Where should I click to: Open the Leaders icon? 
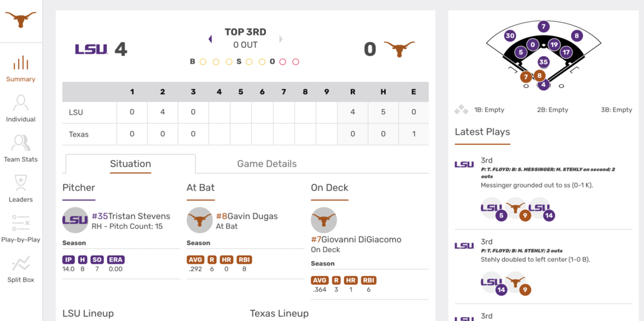[21, 190]
